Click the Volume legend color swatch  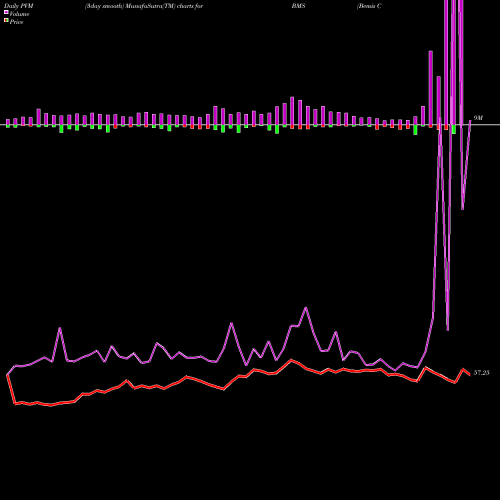pos(6,13)
